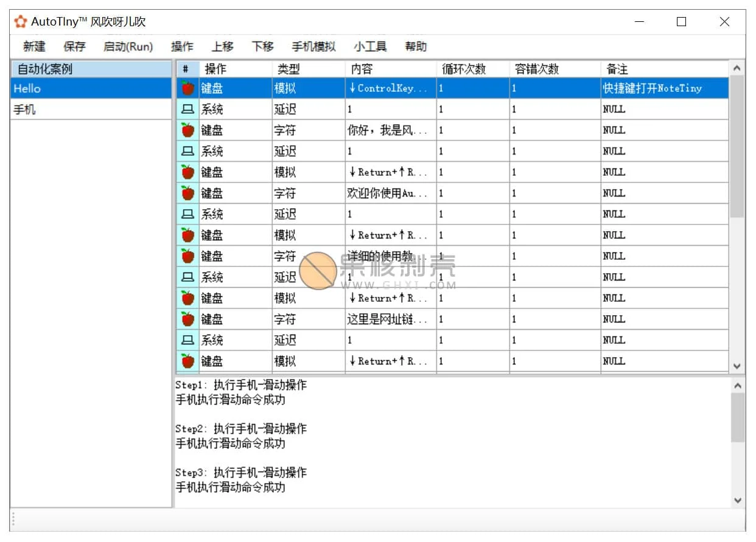This screenshot has height=542, width=756.
Task: Open the 新建 menu
Action: click(34, 46)
